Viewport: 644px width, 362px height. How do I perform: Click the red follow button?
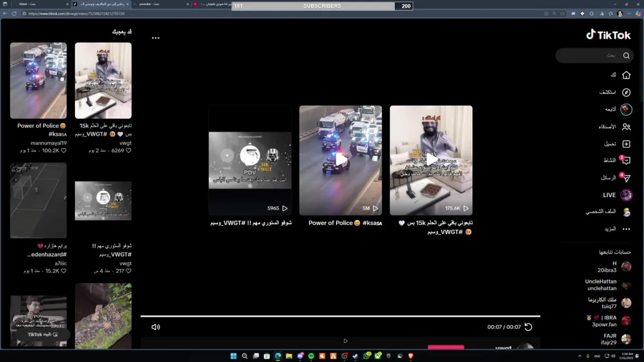click(x=446, y=347)
